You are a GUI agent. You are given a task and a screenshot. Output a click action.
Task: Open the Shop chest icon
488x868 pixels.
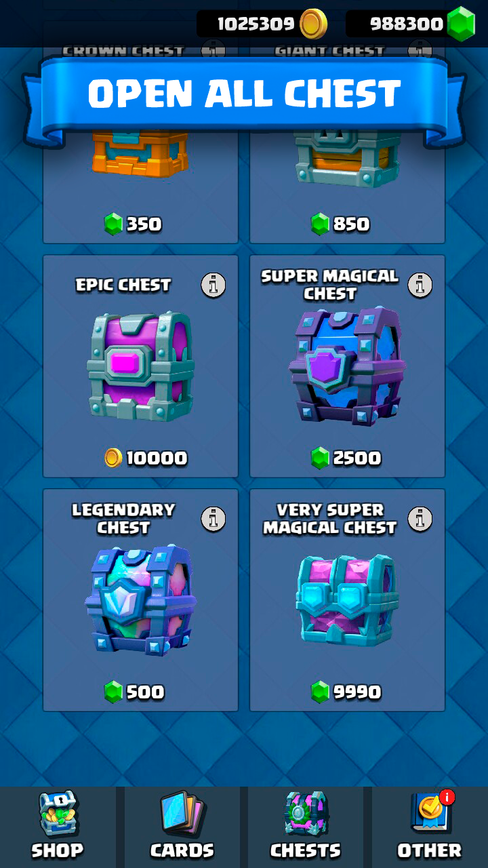[x=58, y=812]
